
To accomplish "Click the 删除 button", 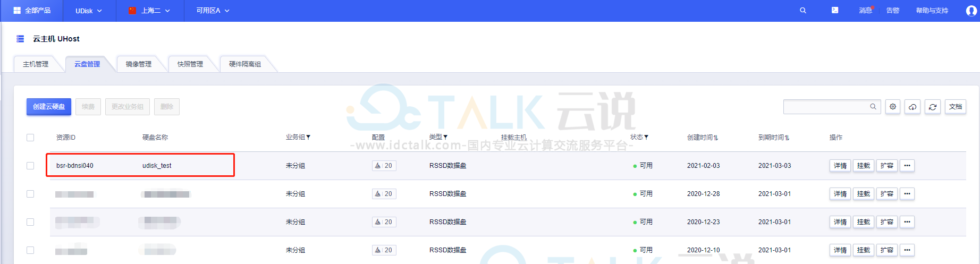I will click(167, 107).
